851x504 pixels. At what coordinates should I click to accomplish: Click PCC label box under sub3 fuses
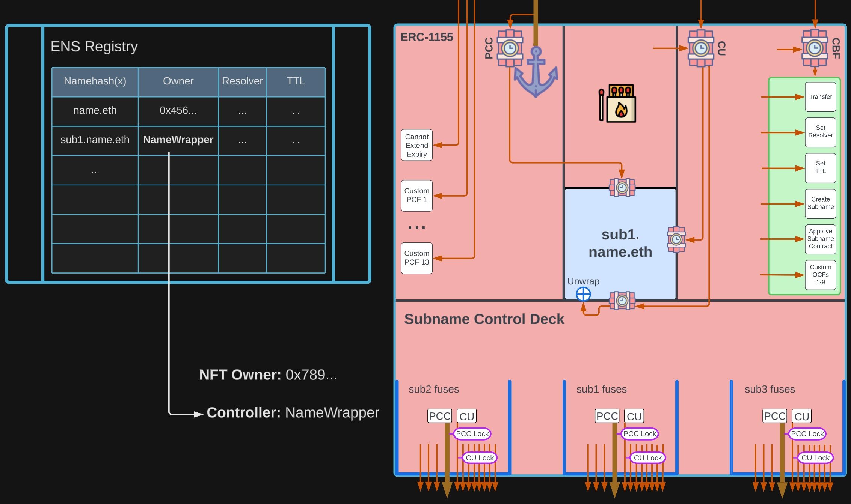click(x=774, y=416)
